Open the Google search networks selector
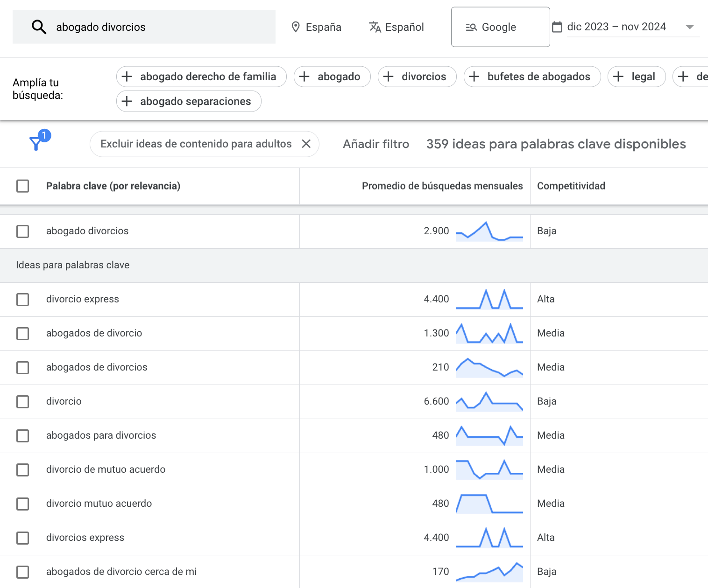Viewport: 708px width, 588px height. click(500, 27)
